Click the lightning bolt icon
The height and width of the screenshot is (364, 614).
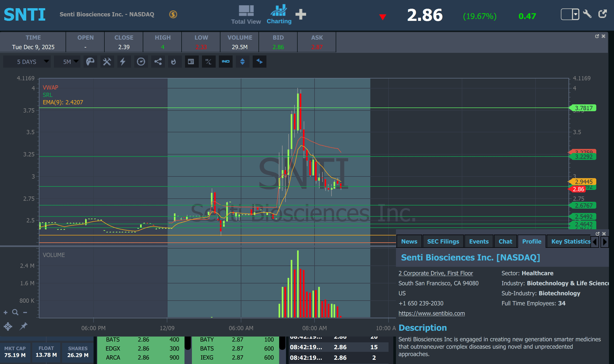click(123, 62)
